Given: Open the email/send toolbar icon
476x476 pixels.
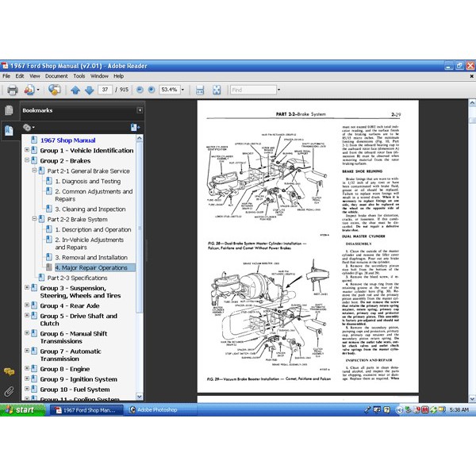Looking at the screenshot, I should coord(29,90).
